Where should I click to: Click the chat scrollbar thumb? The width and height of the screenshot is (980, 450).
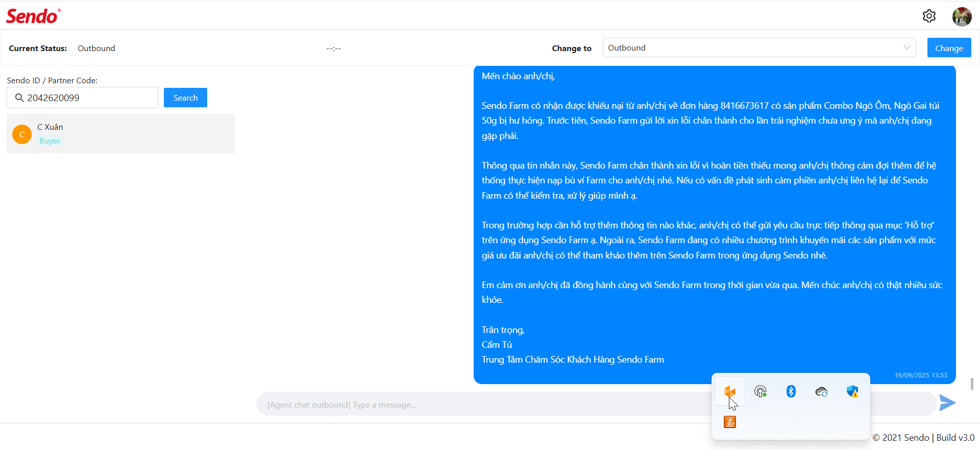click(972, 384)
